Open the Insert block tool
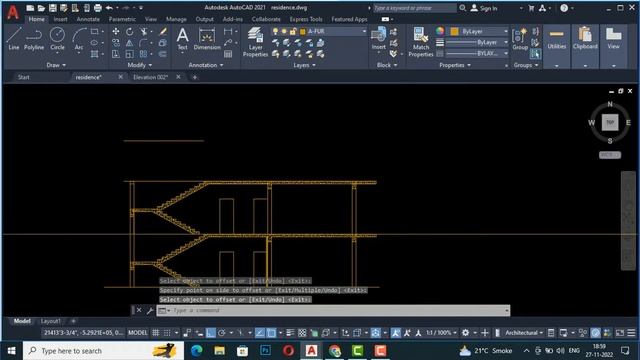 [x=379, y=39]
